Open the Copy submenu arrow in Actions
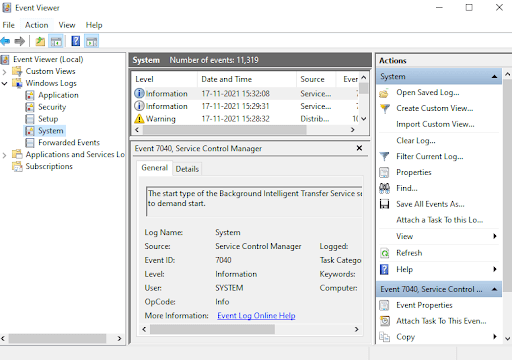Image resolution: width=512 pixels, height=360 pixels. tap(495, 337)
